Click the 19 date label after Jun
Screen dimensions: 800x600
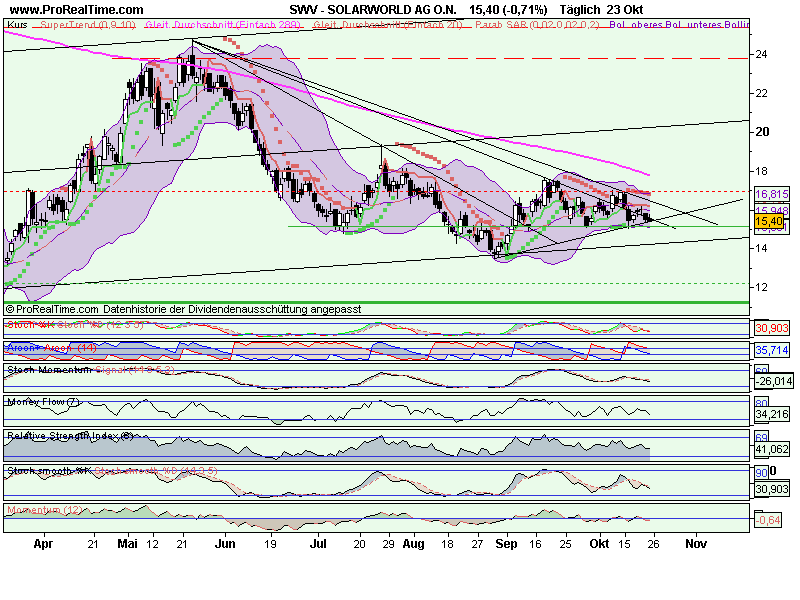point(270,544)
